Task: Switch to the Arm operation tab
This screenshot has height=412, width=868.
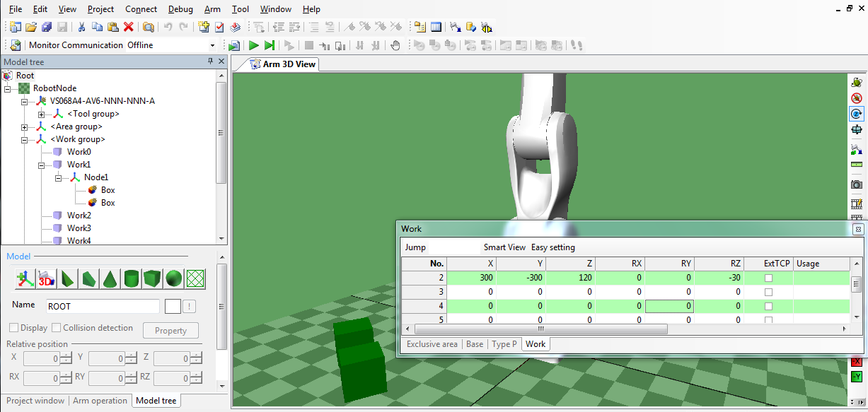Action: (100, 401)
